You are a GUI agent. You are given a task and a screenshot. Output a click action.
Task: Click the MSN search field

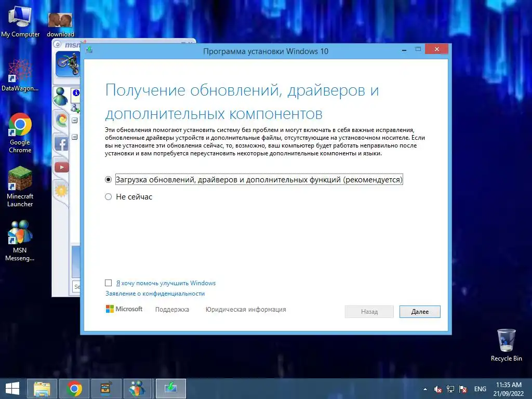(76, 287)
